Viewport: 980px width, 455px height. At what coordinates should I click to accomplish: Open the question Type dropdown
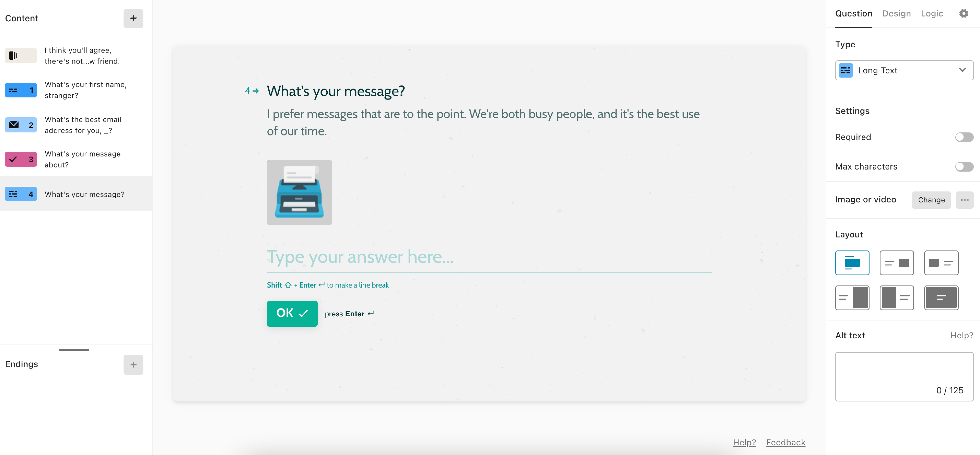(904, 70)
